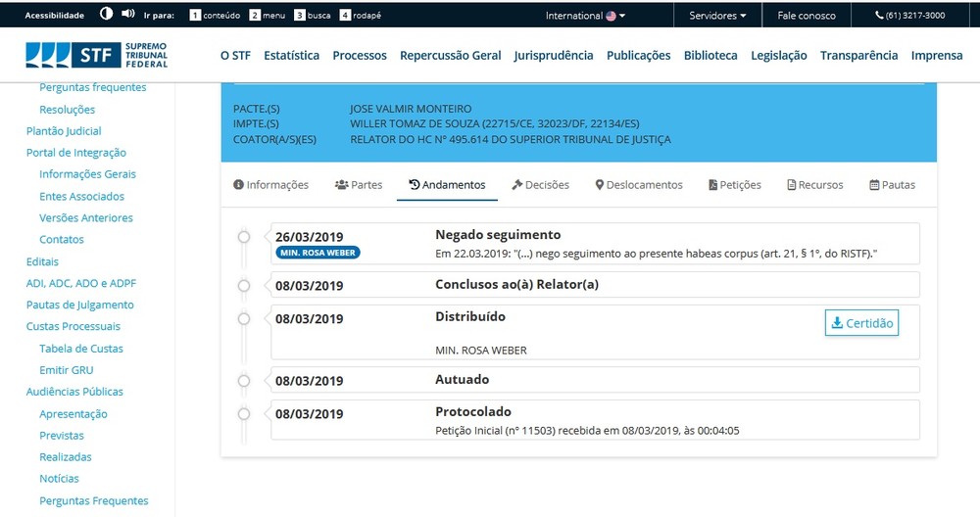Open the Informações tab with info icon

click(x=270, y=185)
